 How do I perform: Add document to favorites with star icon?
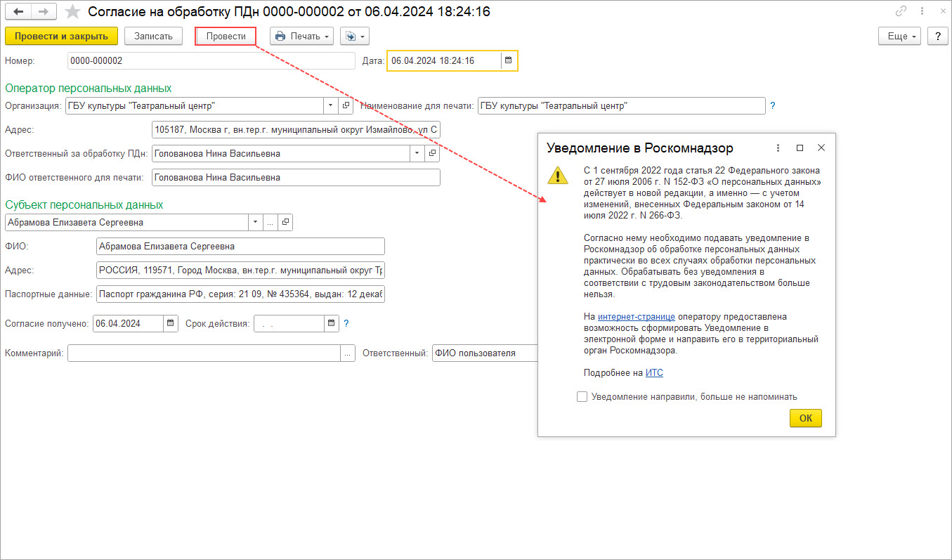[72, 12]
